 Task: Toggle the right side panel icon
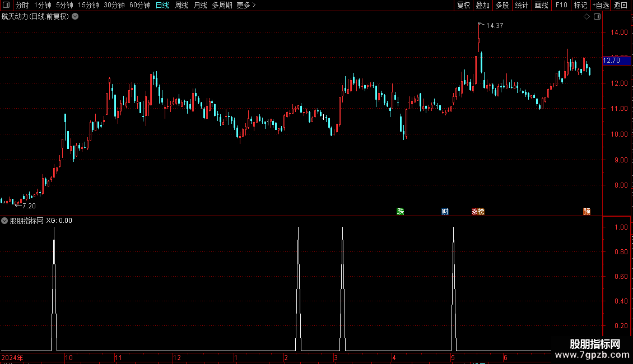pyautogui.click(x=597, y=17)
